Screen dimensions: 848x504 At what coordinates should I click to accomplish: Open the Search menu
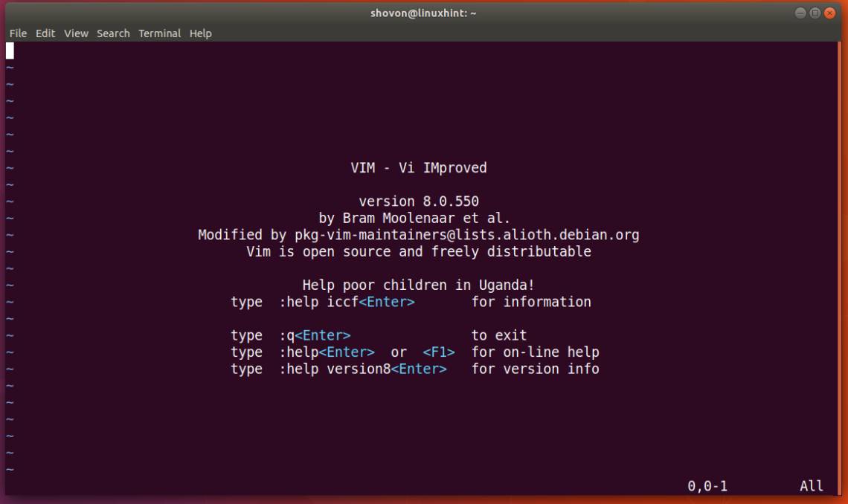click(x=113, y=33)
